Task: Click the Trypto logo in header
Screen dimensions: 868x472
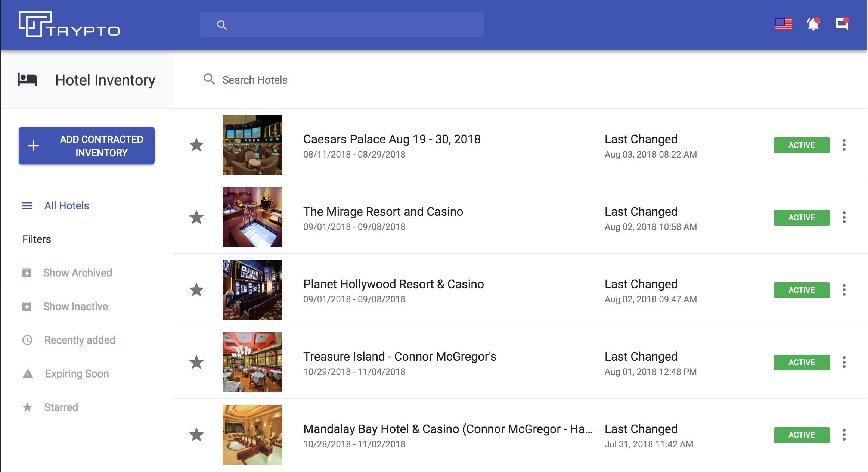Action: tap(69, 24)
